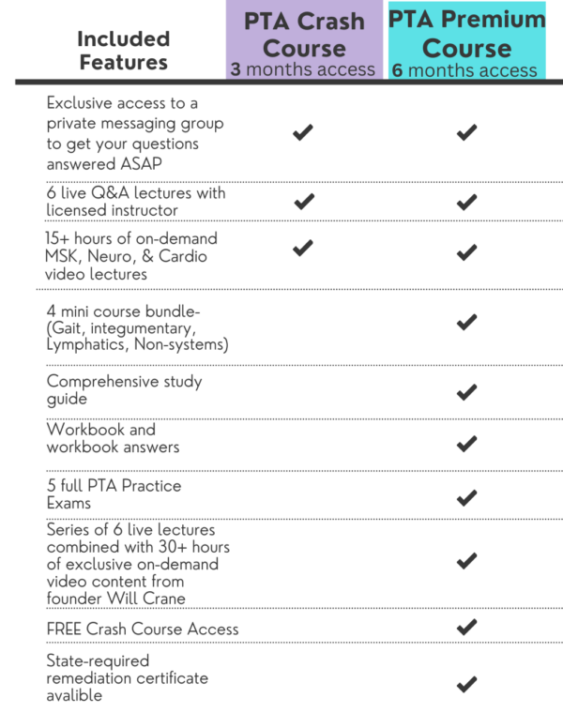Click Crash Course checkmark for live Q&A lectures
Viewport: 563px width, 728px height.
pos(302,201)
